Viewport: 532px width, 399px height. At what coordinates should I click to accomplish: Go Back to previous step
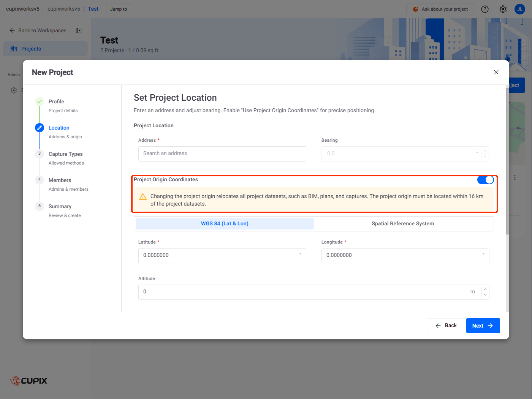(x=445, y=326)
